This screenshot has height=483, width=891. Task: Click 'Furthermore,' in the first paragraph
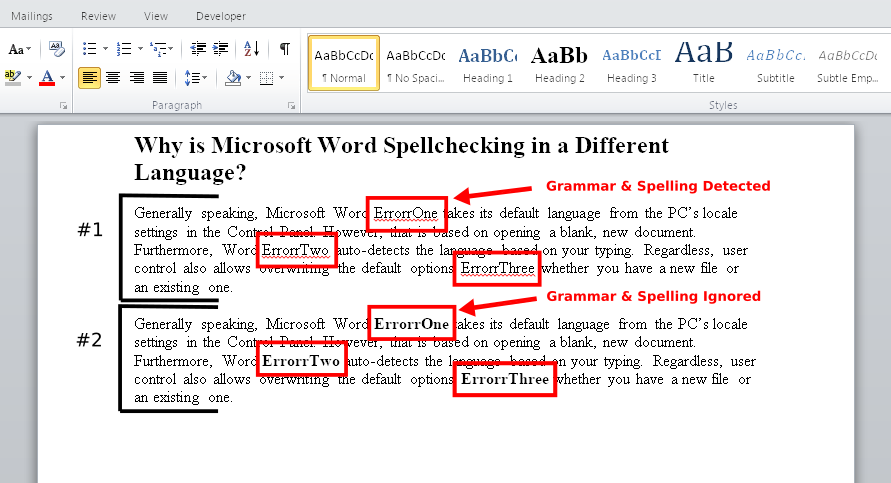click(x=173, y=250)
